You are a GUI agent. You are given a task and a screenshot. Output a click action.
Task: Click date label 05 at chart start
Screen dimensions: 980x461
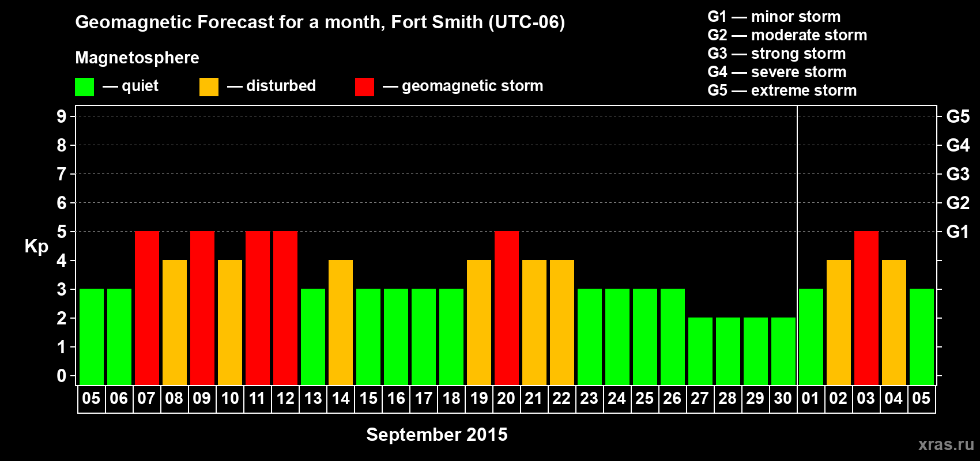[x=91, y=398]
